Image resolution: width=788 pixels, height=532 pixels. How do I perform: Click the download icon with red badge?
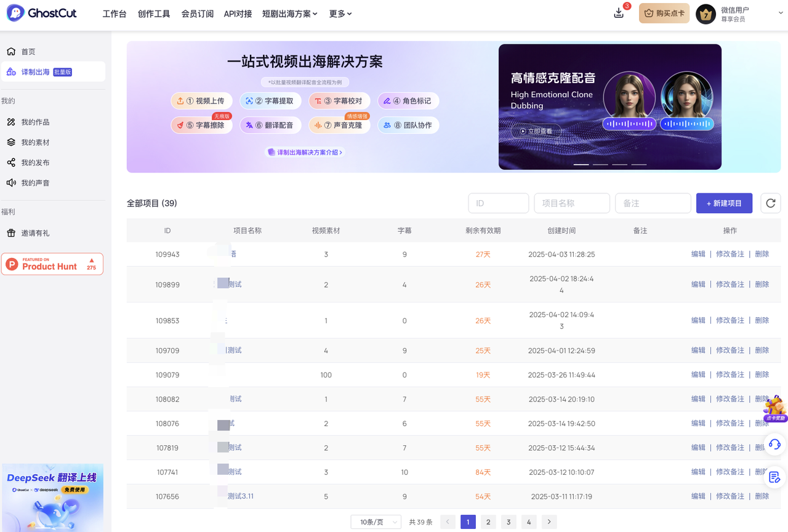619,14
